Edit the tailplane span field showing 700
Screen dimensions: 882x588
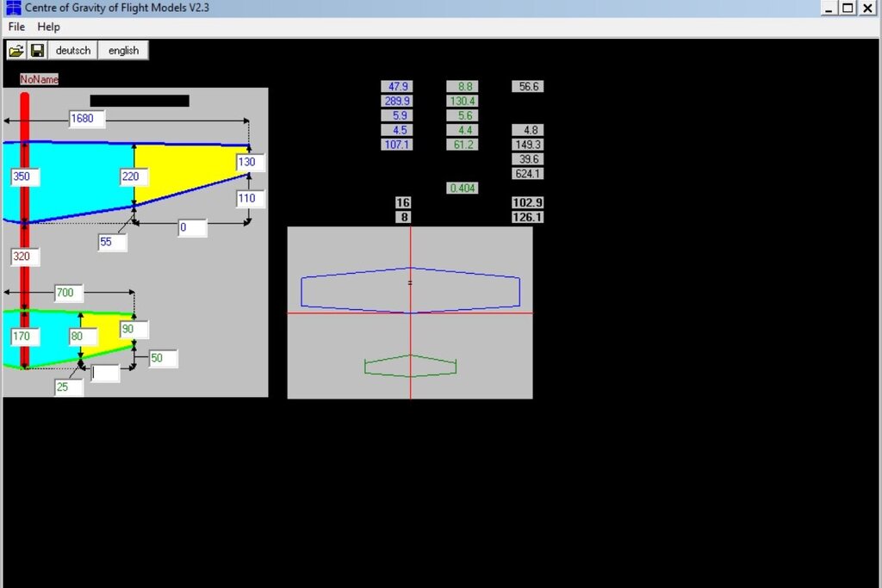click(69, 294)
